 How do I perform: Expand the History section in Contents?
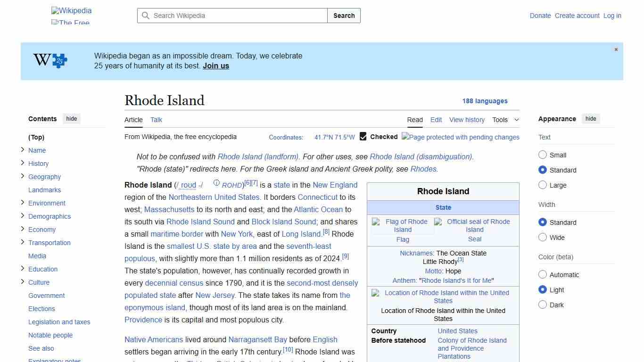(23, 163)
